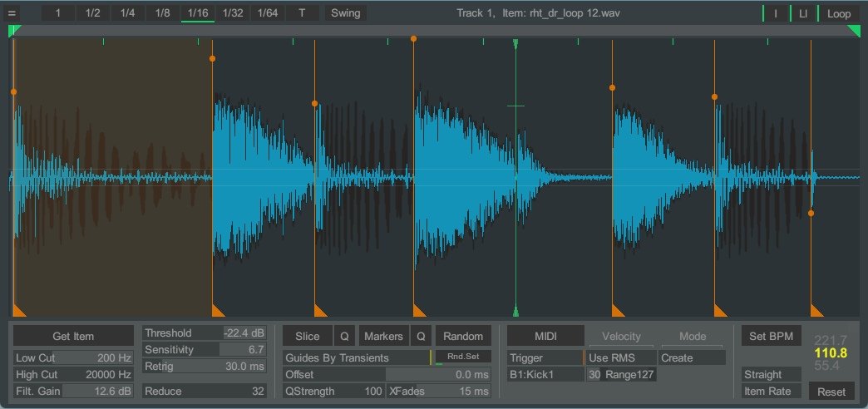Toggle the Loop button
The width and height of the screenshot is (868, 409).
pyautogui.click(x=839, y=14)
